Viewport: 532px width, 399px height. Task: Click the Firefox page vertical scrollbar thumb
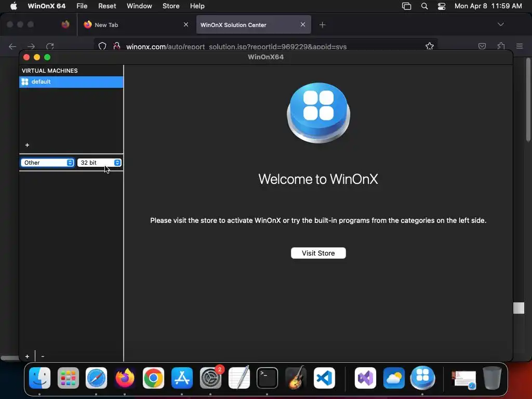click(x=528, y=100)
